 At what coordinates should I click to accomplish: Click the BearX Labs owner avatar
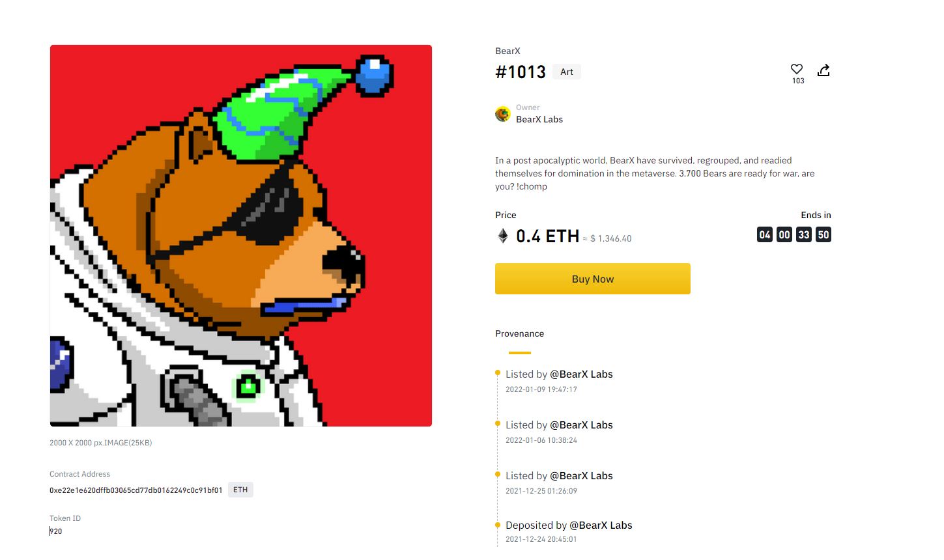tap(503, 115)
